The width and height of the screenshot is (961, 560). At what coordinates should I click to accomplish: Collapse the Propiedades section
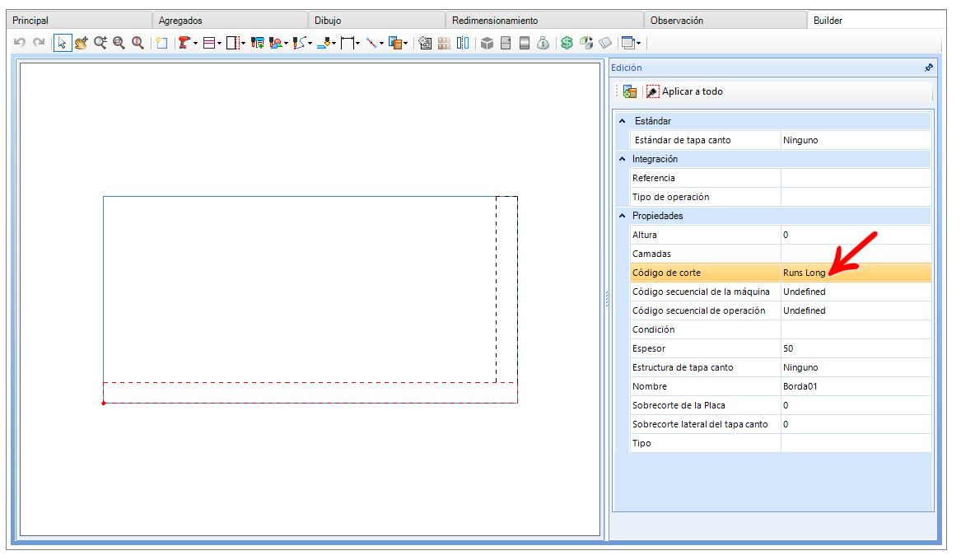[x=622, y=216]
